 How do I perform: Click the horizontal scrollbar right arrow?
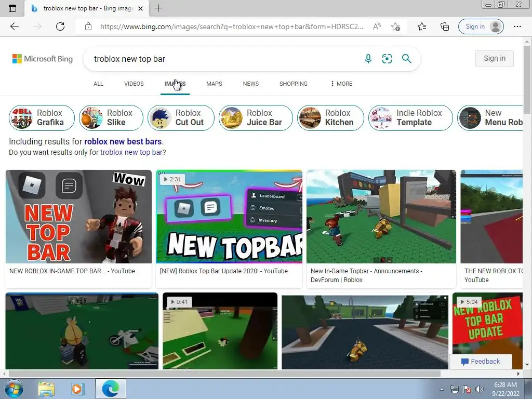click(518, 374)
